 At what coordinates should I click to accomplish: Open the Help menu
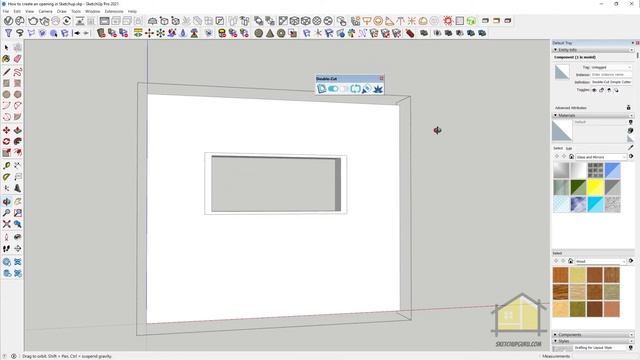coord(132,11)
